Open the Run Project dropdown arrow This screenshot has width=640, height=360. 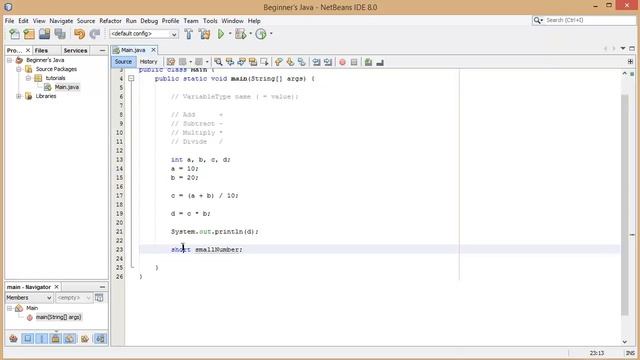click(x=230, y=34)
